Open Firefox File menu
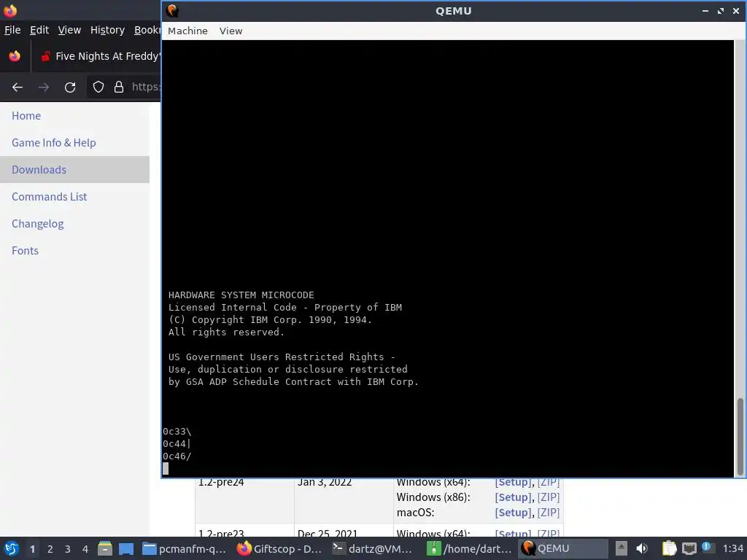Image resolution: width=747 pixels, height=560 pixels. pos(12,30)
